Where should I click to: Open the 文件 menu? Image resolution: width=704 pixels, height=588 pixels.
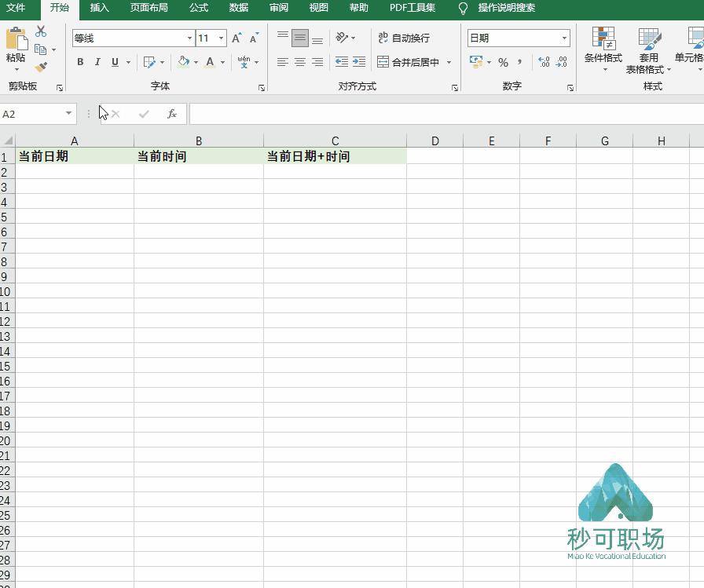tap(17, 9)
